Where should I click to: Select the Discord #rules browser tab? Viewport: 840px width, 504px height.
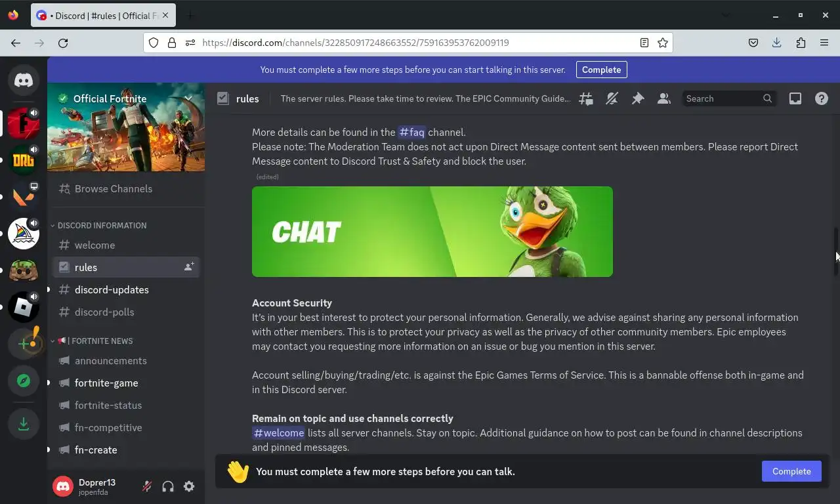tap(102, 16)
